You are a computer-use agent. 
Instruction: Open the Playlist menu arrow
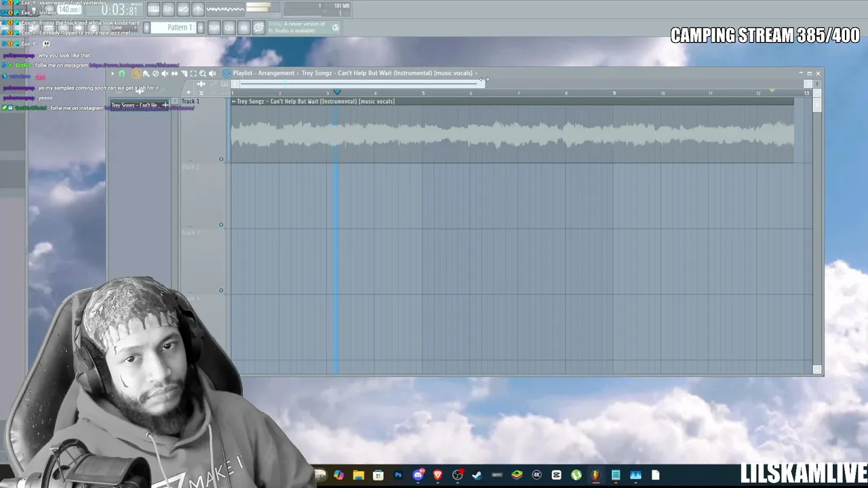pyautogui.click(x=113, y=73)
